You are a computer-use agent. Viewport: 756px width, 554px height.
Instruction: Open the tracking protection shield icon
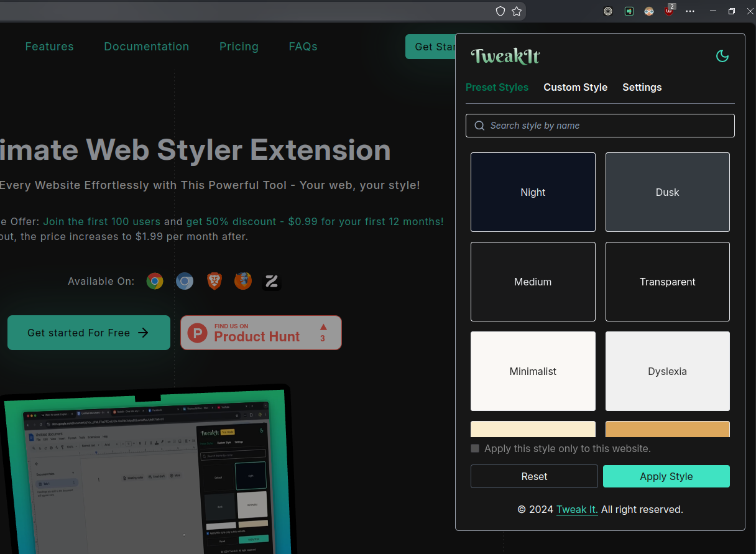(x=500, y=11)
